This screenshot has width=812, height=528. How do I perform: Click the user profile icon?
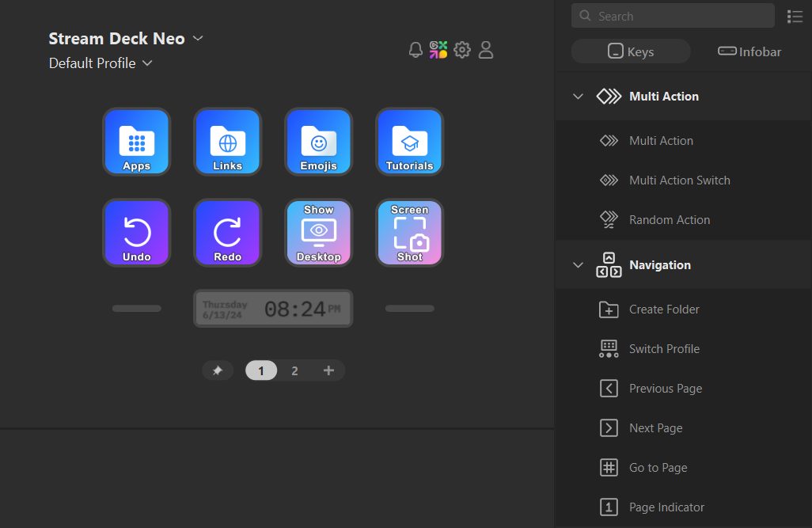[x=486, y=51]
